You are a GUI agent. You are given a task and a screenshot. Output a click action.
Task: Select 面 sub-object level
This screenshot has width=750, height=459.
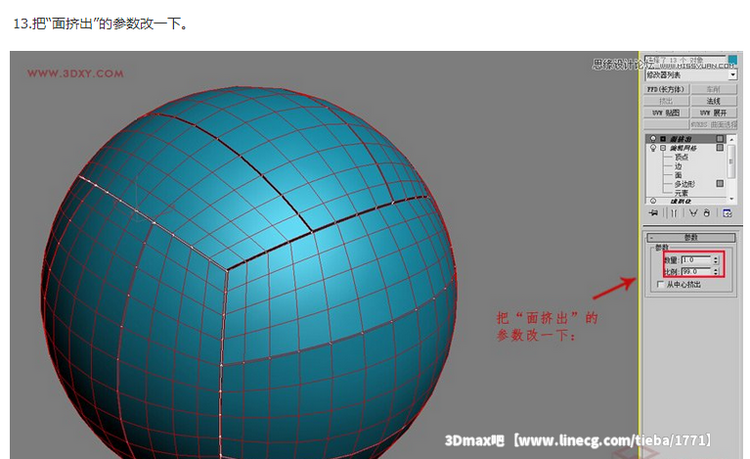coord(678,175)
